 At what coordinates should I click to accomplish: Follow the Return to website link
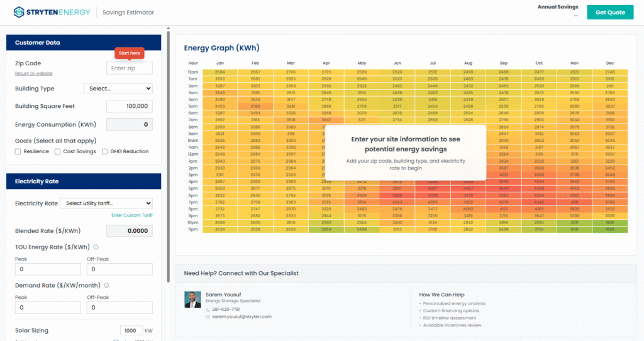coord(34,73)
